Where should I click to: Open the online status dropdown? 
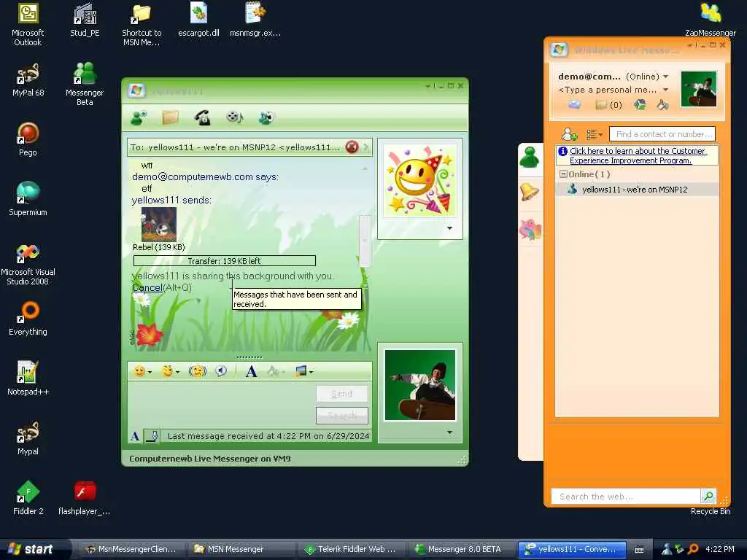tap(666, 76)
